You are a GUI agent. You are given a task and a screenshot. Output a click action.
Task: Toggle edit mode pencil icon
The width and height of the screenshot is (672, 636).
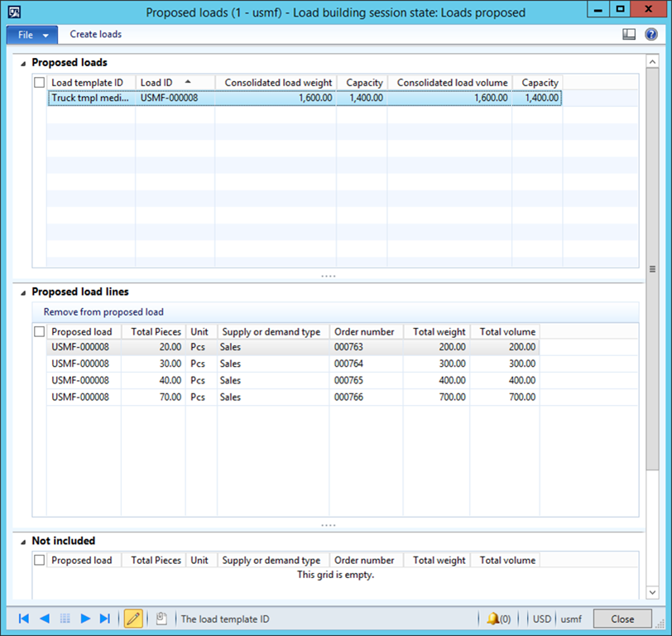click(x=133, y=619)
